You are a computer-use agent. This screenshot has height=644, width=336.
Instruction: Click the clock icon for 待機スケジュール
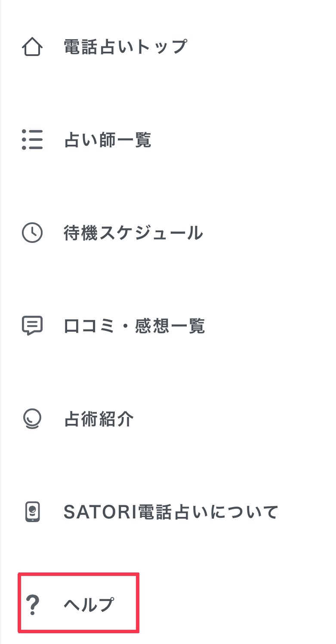click(33, 233)
